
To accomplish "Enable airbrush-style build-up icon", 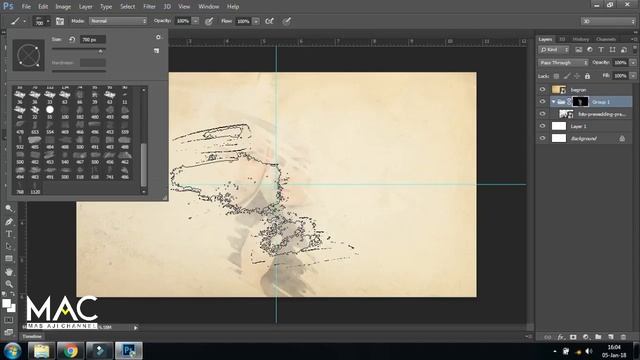I will point(269,21).
